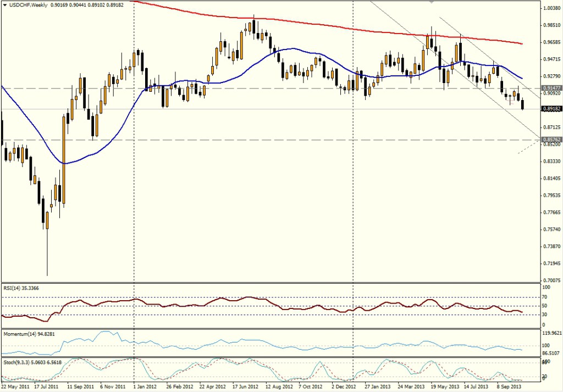The width and height of the screenshot is (563, 392).
Task: Click the 1.00380 price scale label
Action: point(551,8)
